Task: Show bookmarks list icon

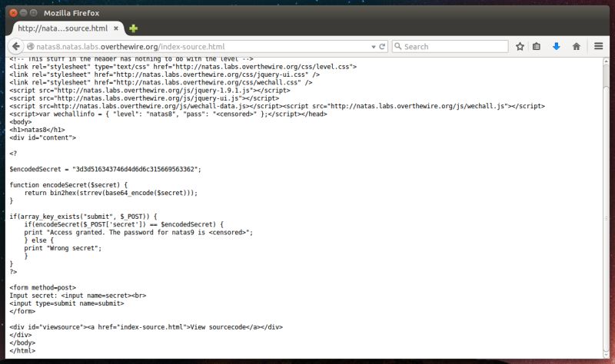Action: (x=537, y=46)
